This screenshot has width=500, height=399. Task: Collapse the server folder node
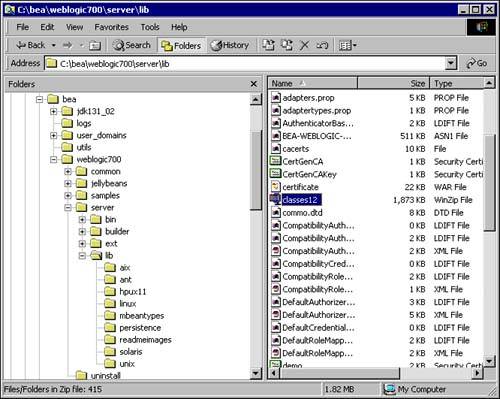(x=68, y=208)
